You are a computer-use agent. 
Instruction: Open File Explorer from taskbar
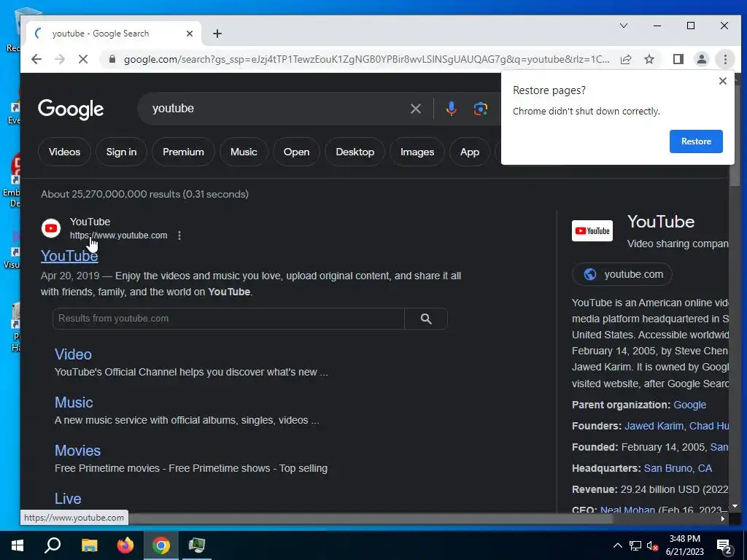[89, 545]
